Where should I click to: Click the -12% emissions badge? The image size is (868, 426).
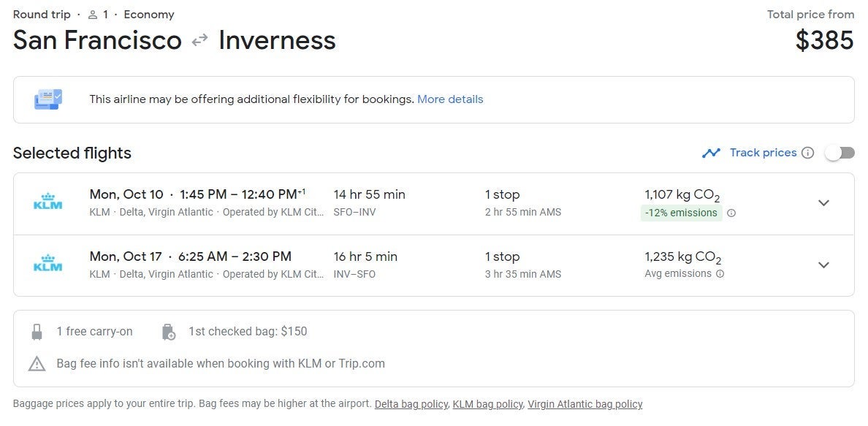click(681, 213)
